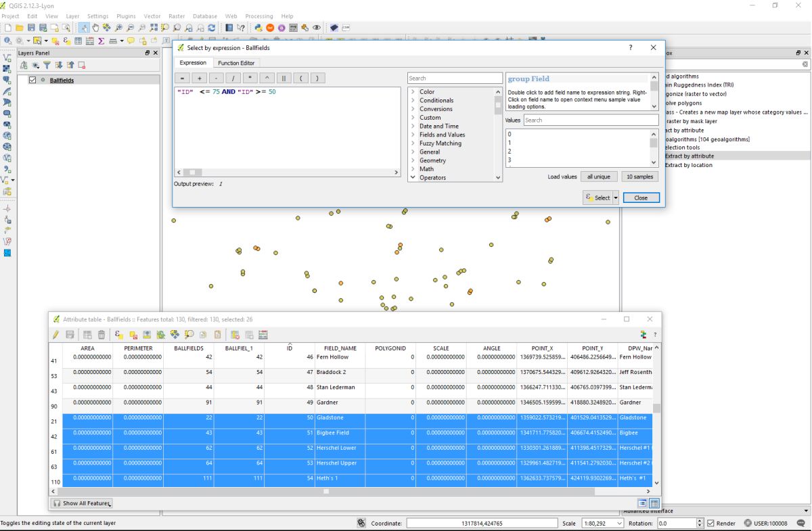812x531 pixels.
Task: Click the 10 samples button
Action: click(639, 177)
